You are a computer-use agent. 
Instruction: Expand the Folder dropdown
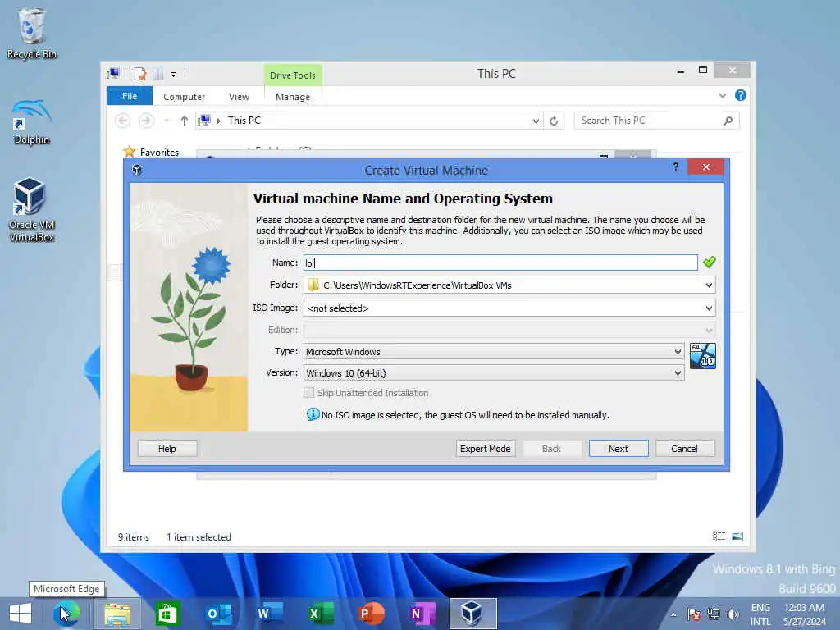coord(709,285)
